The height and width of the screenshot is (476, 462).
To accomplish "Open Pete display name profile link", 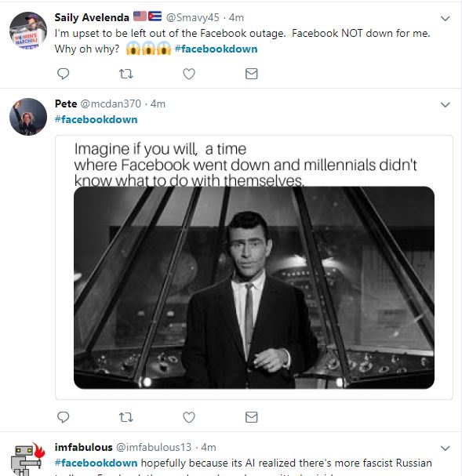I will pos(66,104).
